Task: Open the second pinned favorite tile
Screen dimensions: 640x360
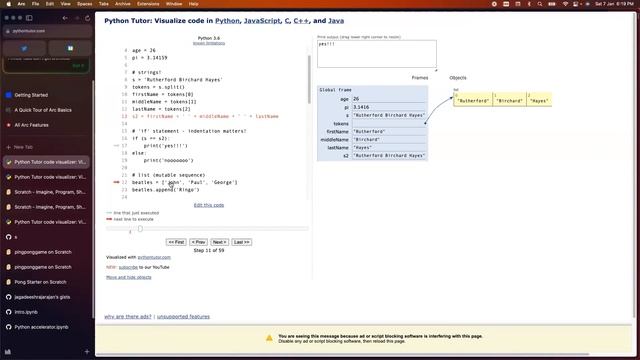Action: pyautogui.click(x=70, y=48)
